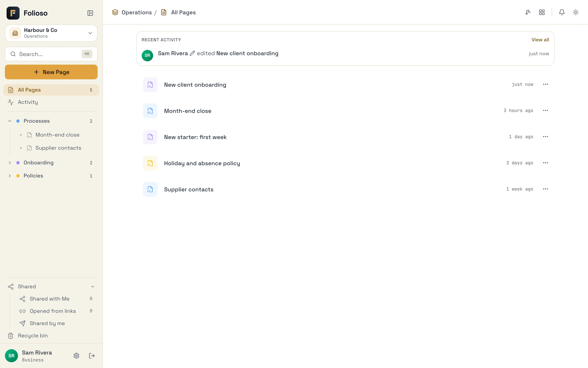Click Sam Rivera avatar in recent activity
The image size is (588, 368).
(147, 55)
